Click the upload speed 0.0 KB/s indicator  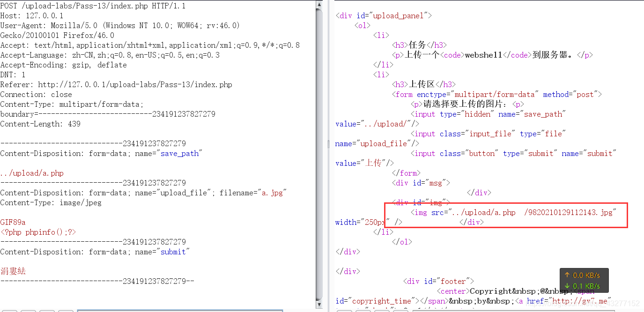coord(582,275)
